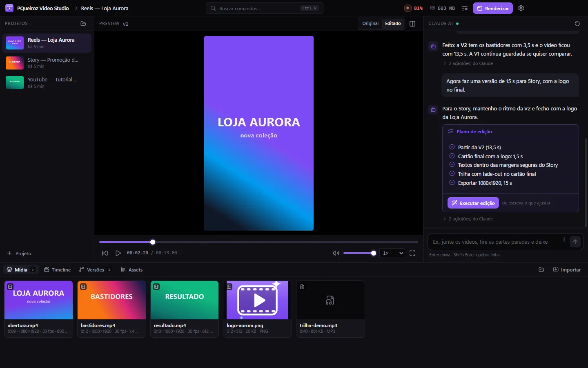Add a new Projeto
588x368 pixels.
[x=19, y=254]
